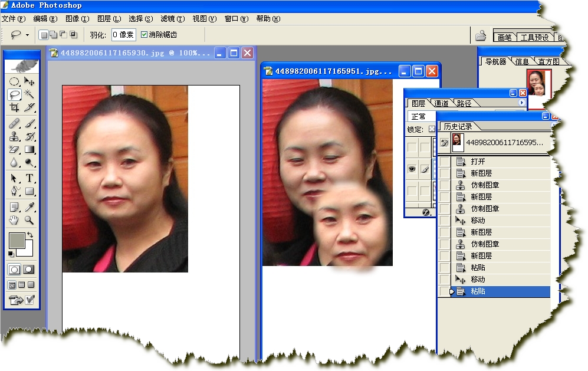The image size is (588, 371).
Task: Click the foreground color swatch
Action: pos(16,240)
